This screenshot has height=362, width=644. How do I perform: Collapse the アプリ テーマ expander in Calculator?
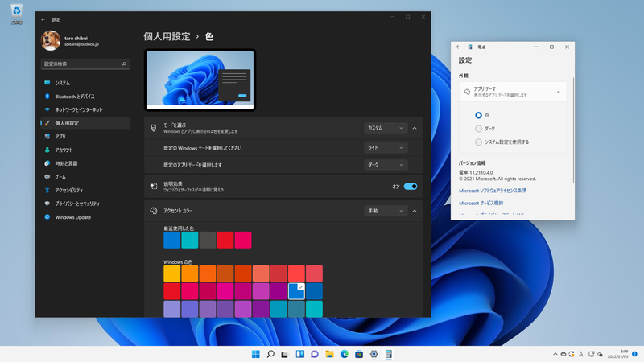click(558, 92)
